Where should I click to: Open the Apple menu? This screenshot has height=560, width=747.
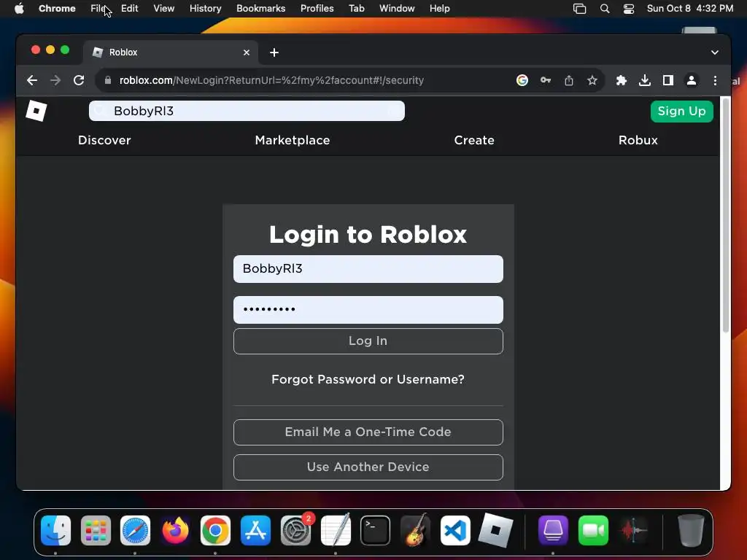pyautogui.click(x=19, y=9)
